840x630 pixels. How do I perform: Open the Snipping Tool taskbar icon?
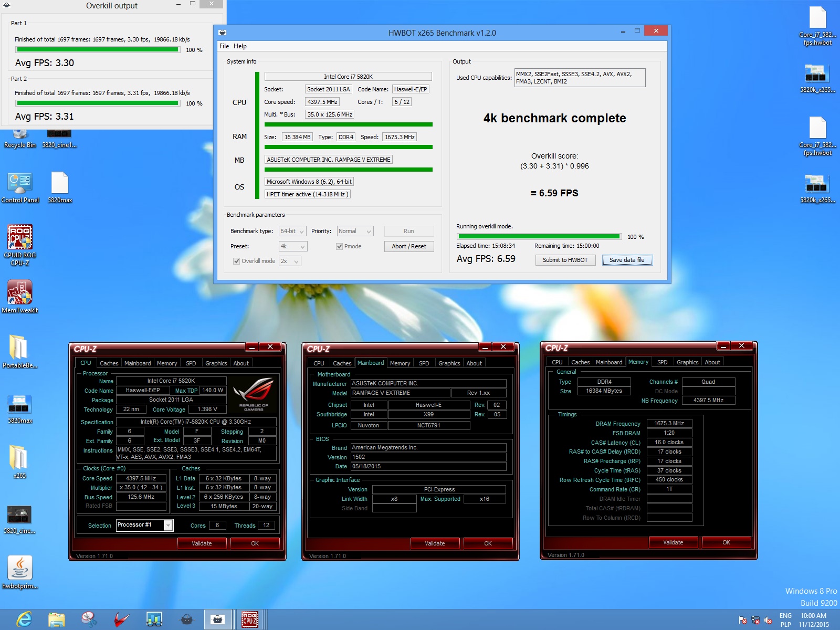click(x=89, y=619)
